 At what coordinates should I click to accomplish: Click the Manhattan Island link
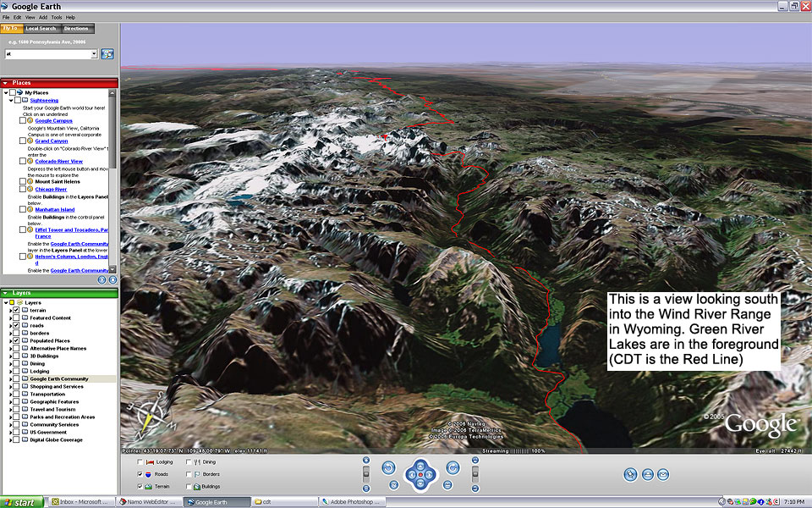(55, 209)
